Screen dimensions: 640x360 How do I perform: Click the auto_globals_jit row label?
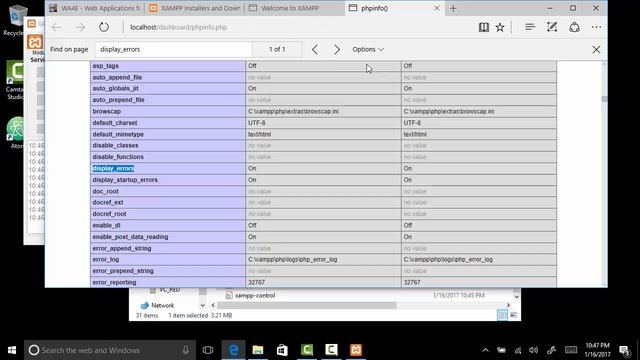pyautogui.click(x=115, y=89)
